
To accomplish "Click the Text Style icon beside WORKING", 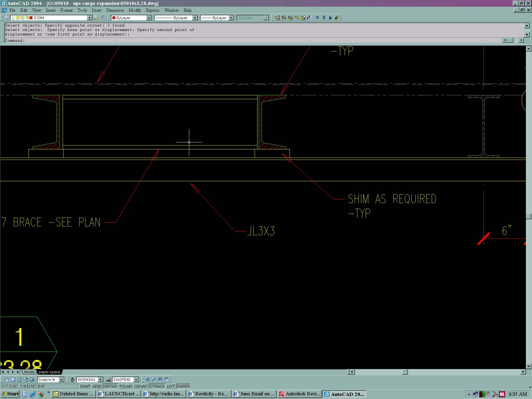I will coord(73,380).
